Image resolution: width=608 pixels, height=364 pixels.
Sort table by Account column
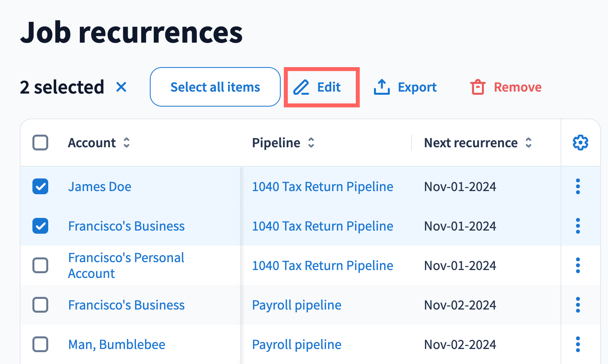pyautogui.click(x=127, y=143)
